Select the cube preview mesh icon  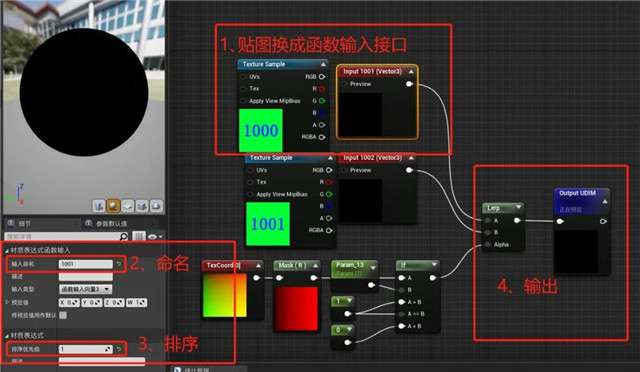pos(142,206)
